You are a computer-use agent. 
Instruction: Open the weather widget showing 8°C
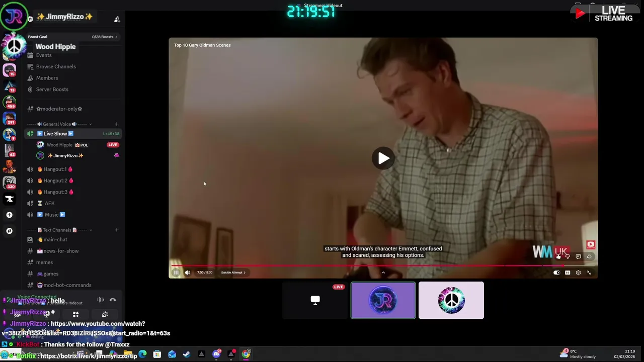[x=578, y=354]
